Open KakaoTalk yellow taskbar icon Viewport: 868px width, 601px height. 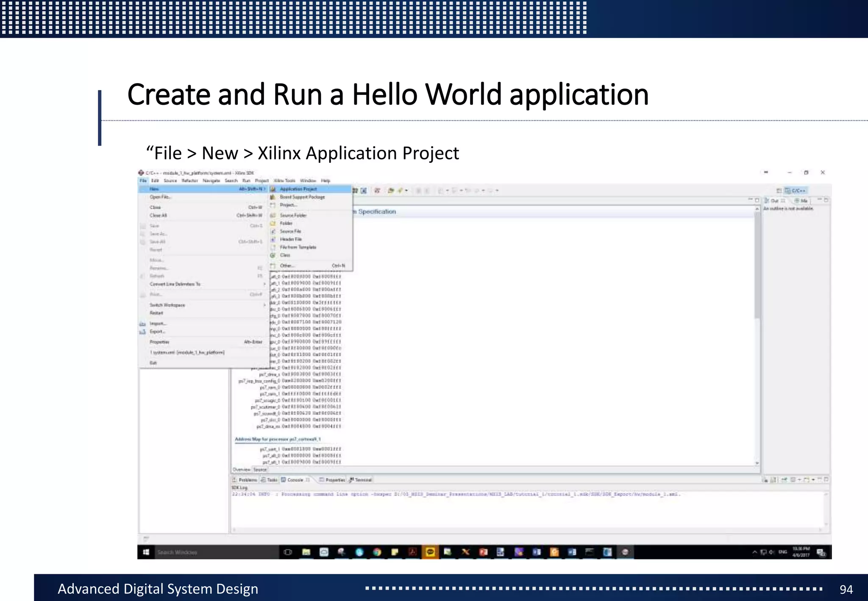tap(430, 552)
